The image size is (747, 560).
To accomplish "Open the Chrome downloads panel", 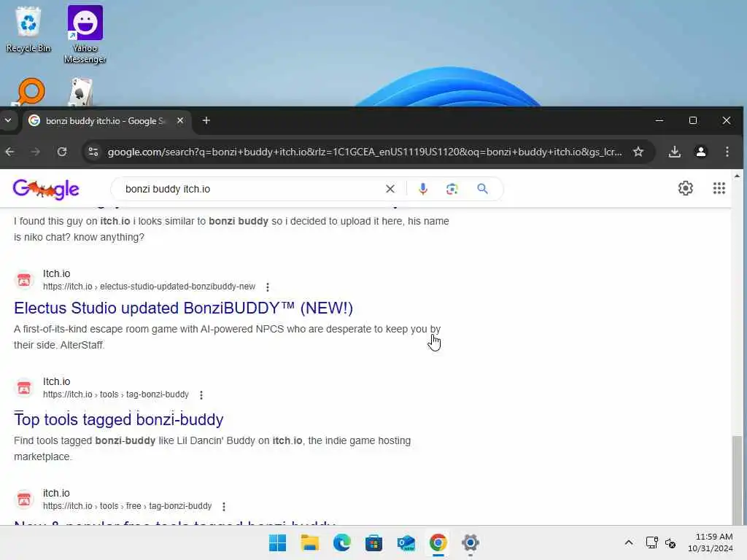I will tap(674, 152).
